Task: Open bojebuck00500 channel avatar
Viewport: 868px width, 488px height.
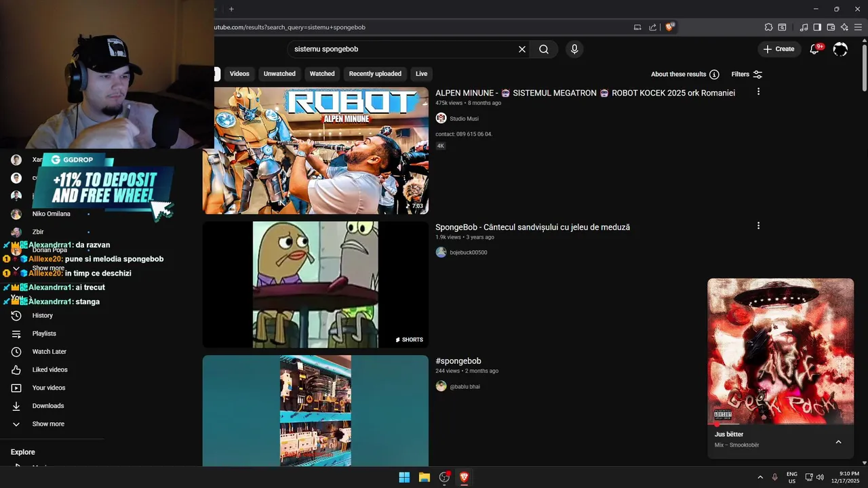Action: [x=441, y=252]
